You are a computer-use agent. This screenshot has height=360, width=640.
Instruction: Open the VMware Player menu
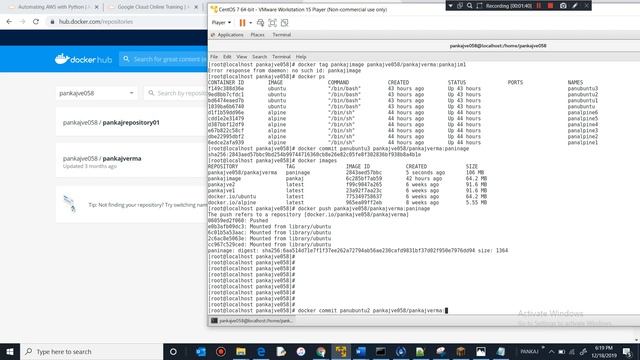click(221, 23)
